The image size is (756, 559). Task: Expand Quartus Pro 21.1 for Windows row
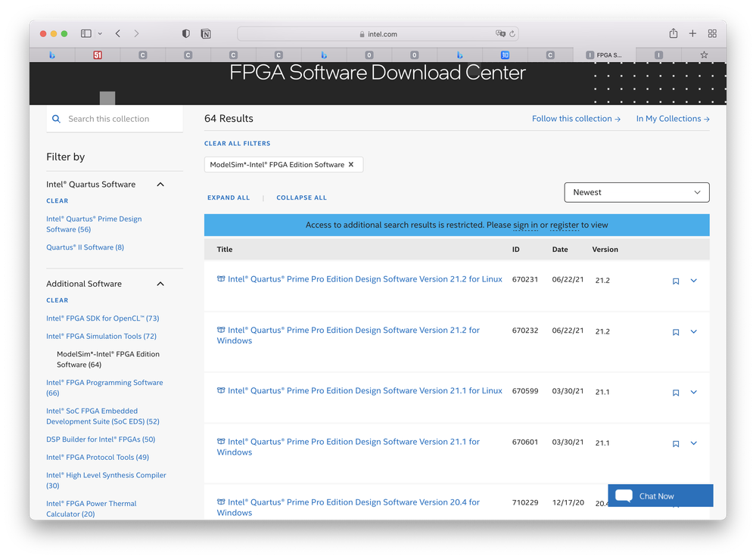pyautogui.click(x=693, y=443)
